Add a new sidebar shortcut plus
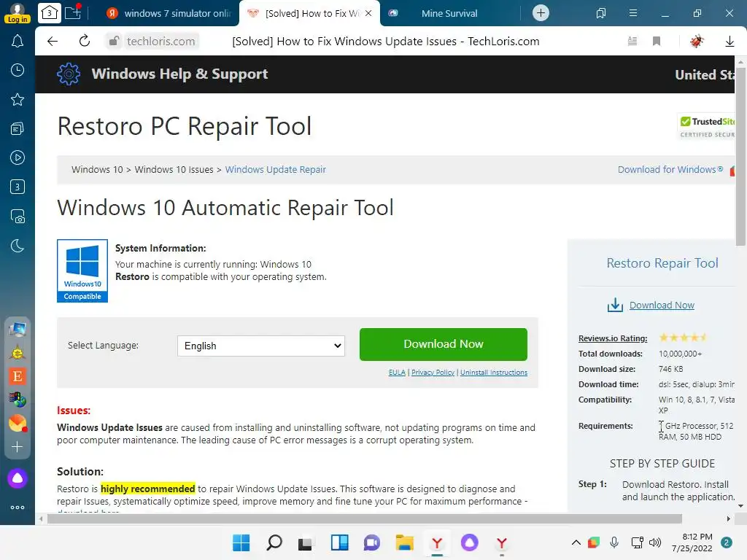 coord(18,447)
